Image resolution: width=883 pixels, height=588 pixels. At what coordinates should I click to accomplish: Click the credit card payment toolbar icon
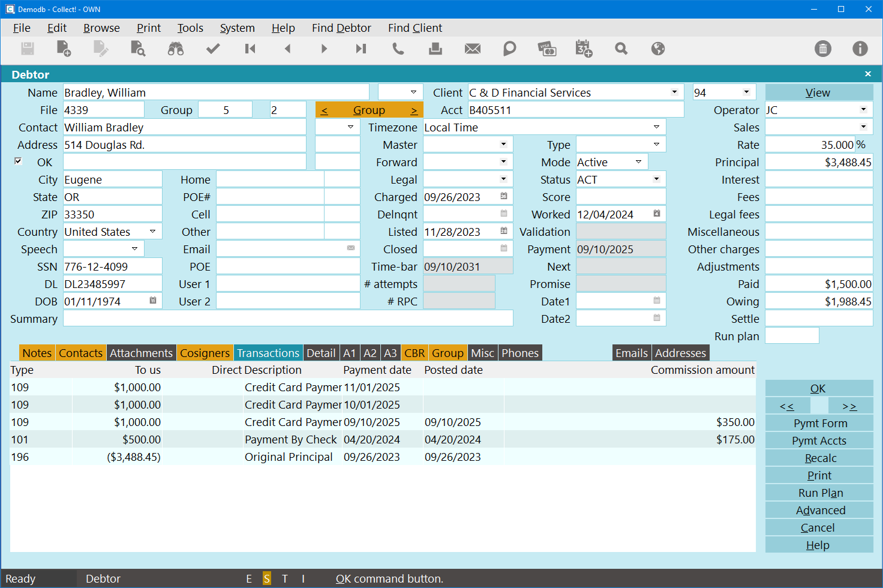tap(546, 49)
